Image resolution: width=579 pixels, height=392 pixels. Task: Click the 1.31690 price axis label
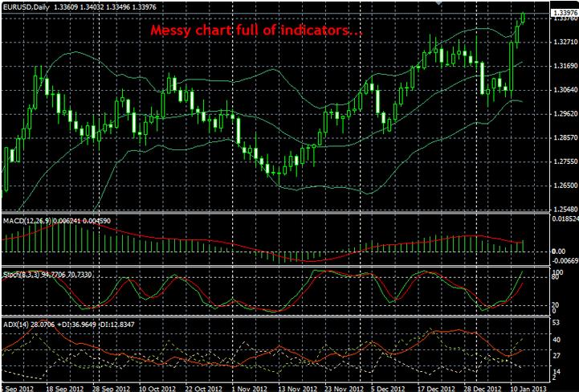click(x=565, y=66)
